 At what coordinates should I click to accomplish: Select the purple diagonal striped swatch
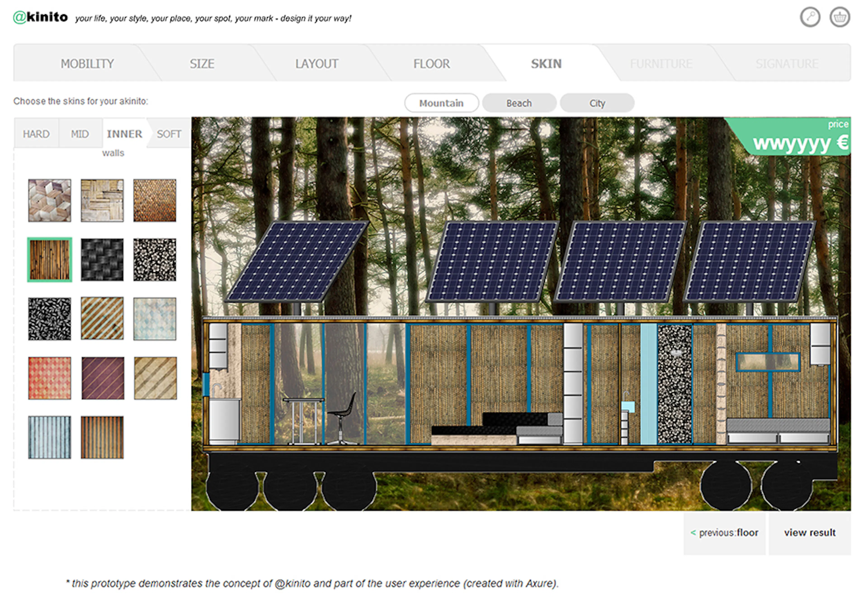pos(102,378)
